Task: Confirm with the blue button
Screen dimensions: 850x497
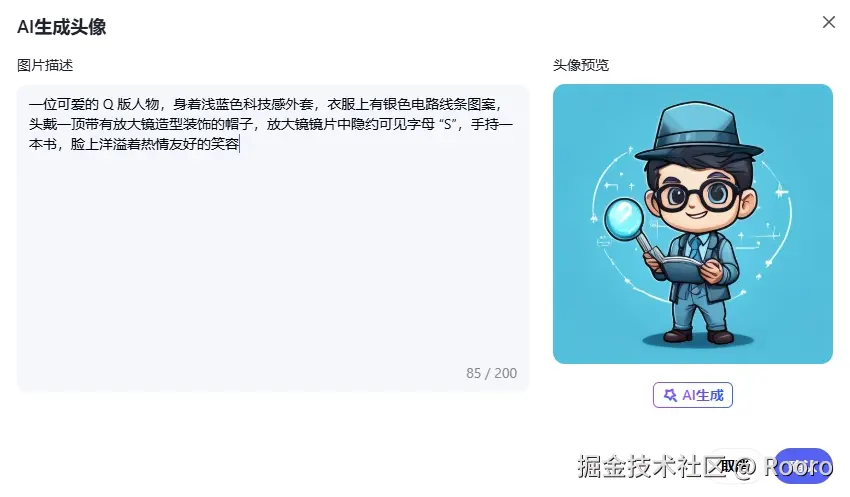Action: point(803,466)
